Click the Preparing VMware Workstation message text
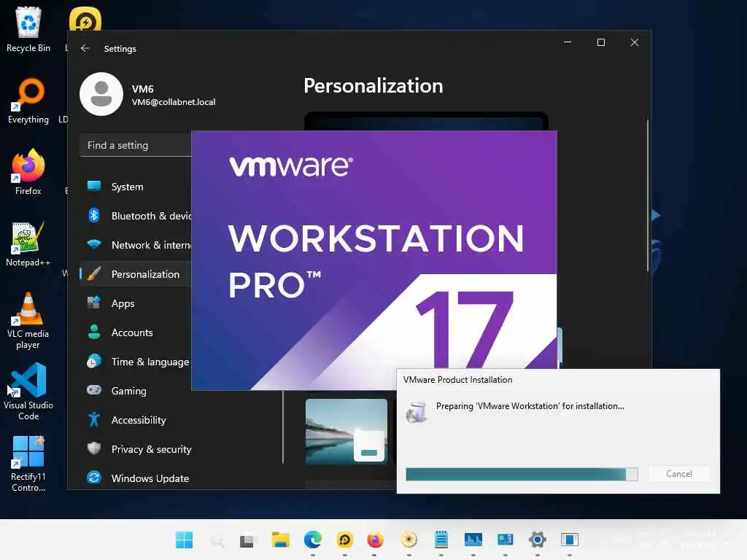Screen dimensions: 747x560 coord(530,406)
